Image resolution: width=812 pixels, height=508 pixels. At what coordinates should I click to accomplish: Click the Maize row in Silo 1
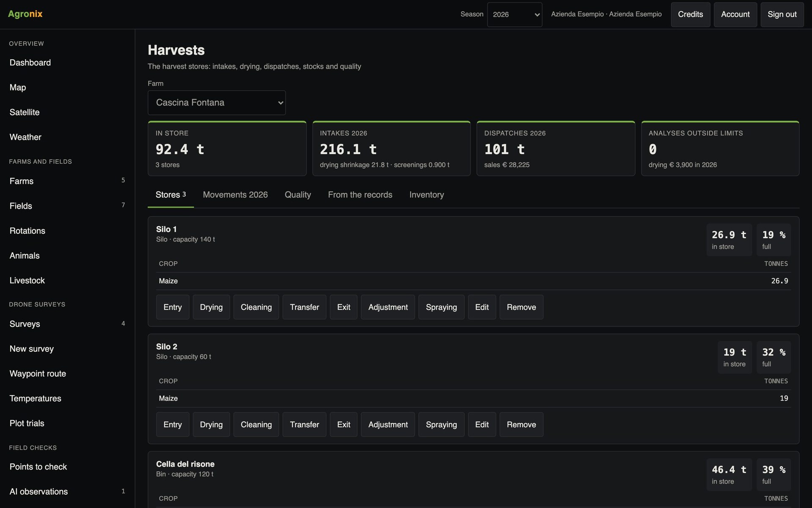[x=473, y=281]
